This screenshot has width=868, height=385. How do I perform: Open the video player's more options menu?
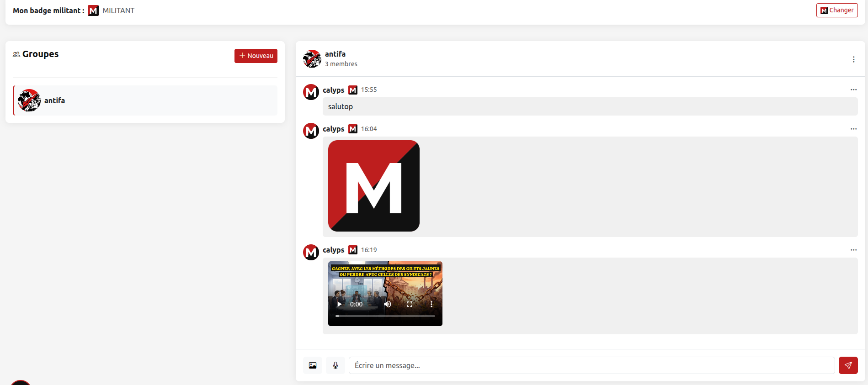pos(431,304)
